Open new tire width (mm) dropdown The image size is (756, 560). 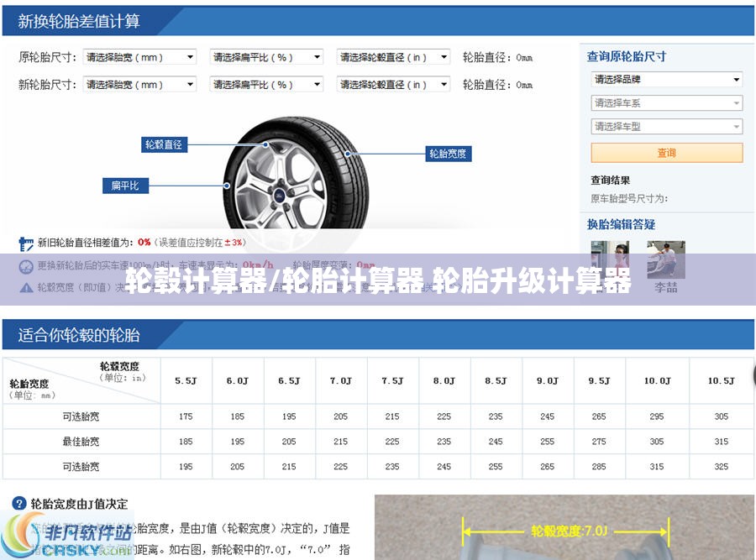pos(139,85)
